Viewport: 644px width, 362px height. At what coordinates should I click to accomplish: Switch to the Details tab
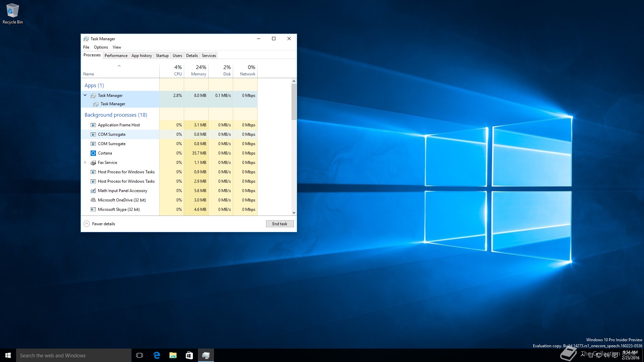click(x=192, y=56)
